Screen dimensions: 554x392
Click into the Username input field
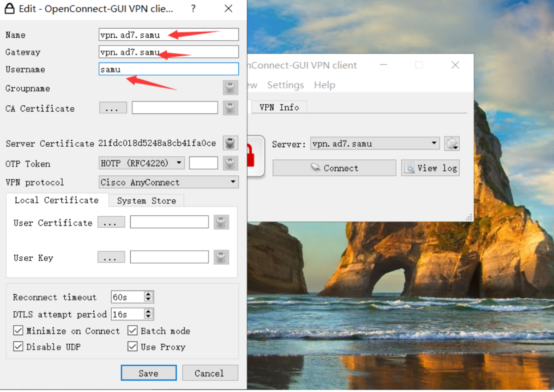[169, 69]
